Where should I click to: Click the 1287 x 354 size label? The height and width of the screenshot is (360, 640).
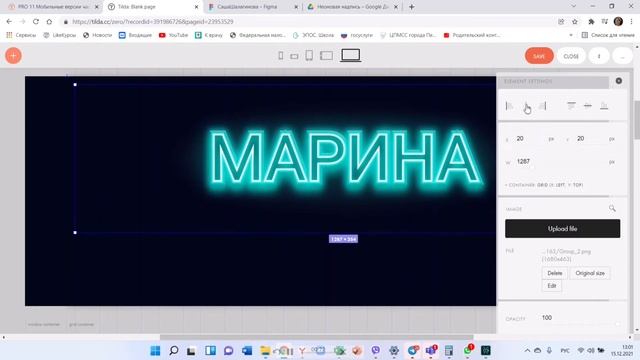[x=343, y=239]
